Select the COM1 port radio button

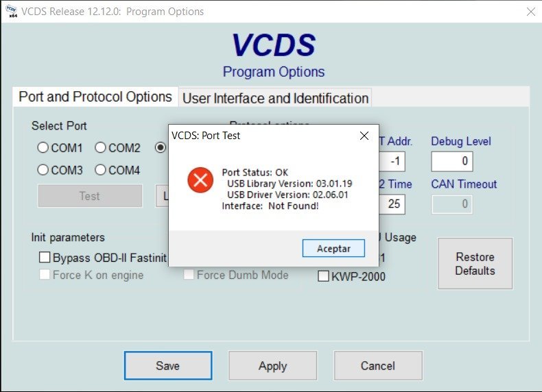(43, 148)
